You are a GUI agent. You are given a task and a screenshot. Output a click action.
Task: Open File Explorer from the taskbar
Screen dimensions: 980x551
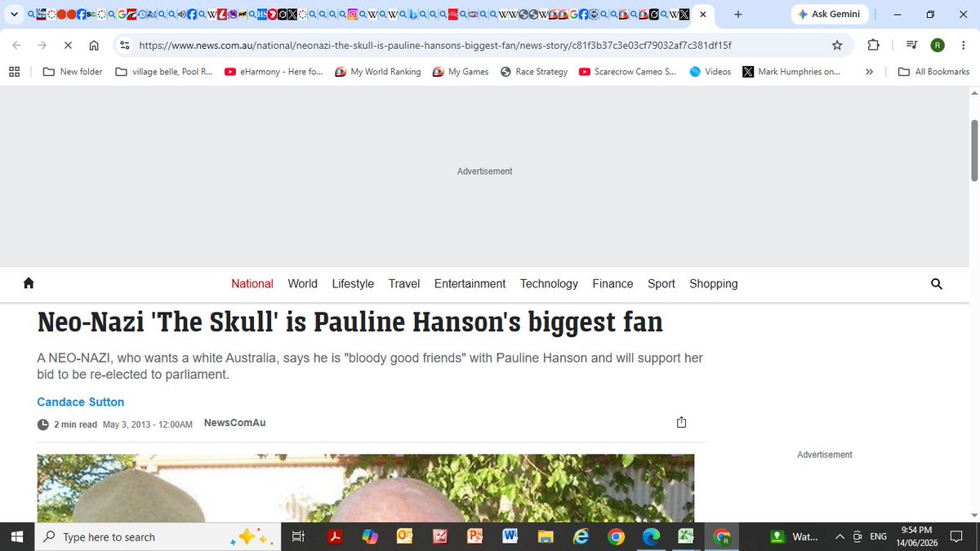click(x=546, y=536)
